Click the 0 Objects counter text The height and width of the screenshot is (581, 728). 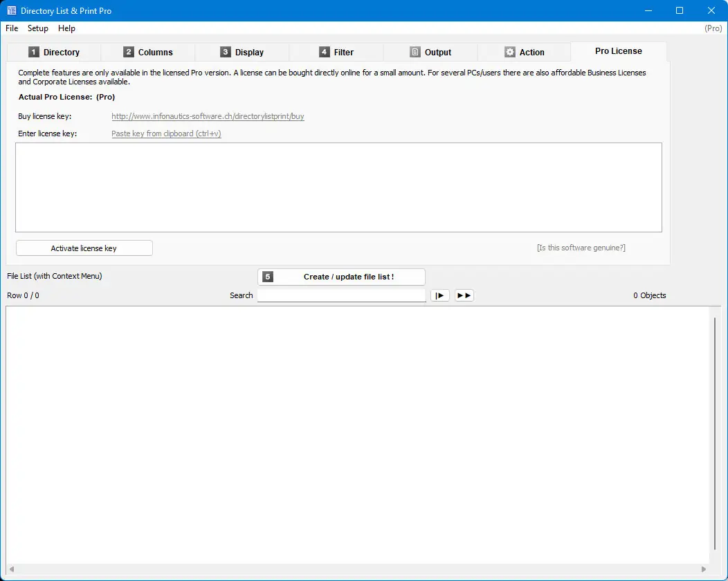coord(650,295)
